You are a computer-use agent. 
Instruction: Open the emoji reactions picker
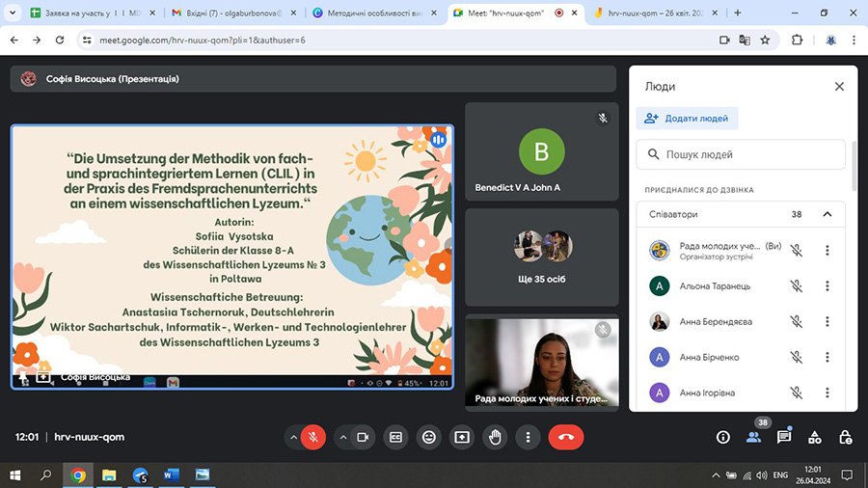429,437
